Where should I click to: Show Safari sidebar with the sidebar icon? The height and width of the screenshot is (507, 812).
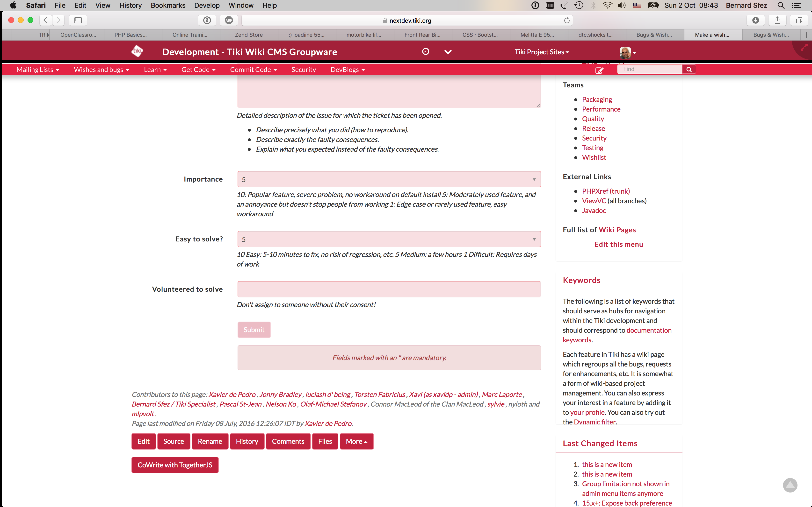[78, 20]
